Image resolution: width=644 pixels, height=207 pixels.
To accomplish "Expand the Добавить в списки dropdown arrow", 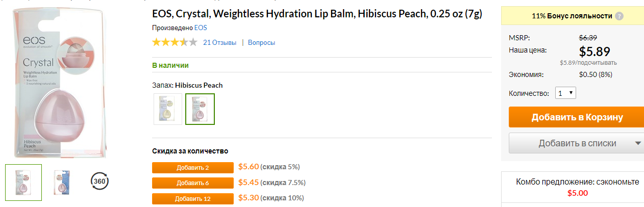I will coord(638,143).
